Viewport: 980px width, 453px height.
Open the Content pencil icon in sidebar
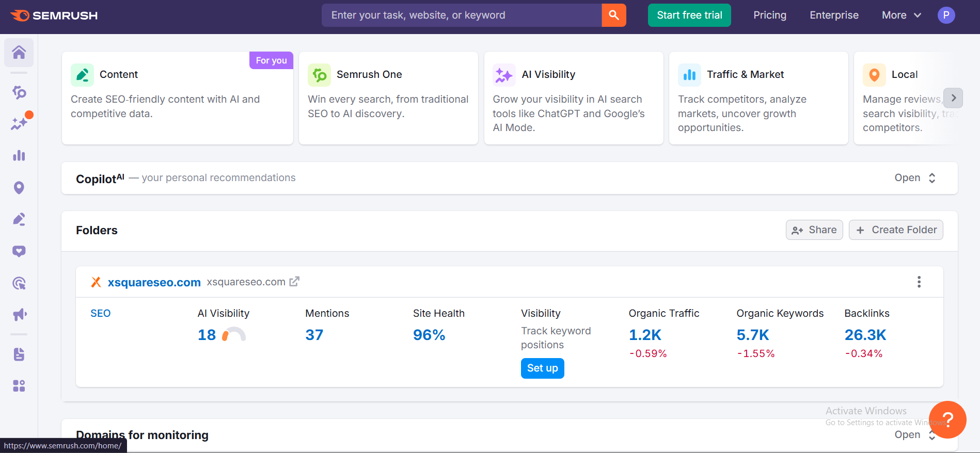(19, 219)
